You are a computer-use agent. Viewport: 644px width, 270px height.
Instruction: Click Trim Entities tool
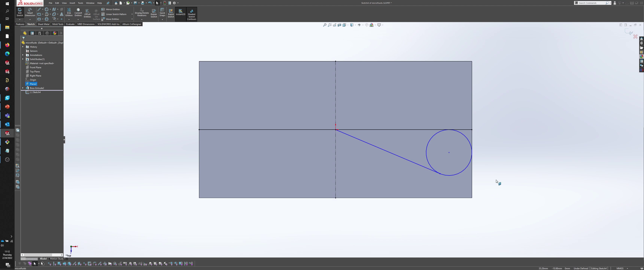click(69, 13)
